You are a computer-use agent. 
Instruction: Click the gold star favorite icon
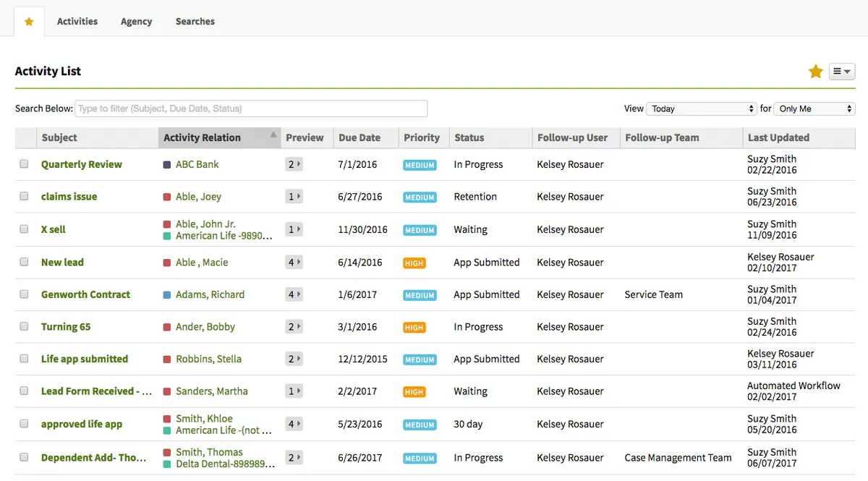tap(815, 72)
